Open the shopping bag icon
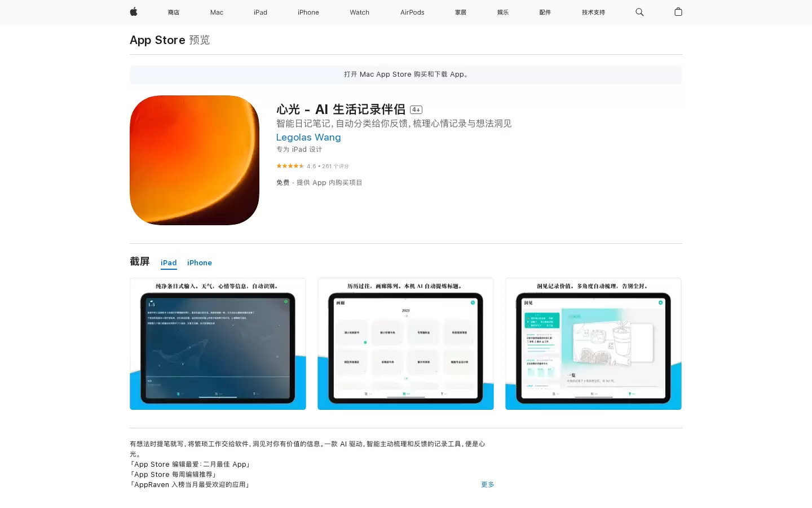This screenshot has width=812, height=508. (x=678, y=12)
